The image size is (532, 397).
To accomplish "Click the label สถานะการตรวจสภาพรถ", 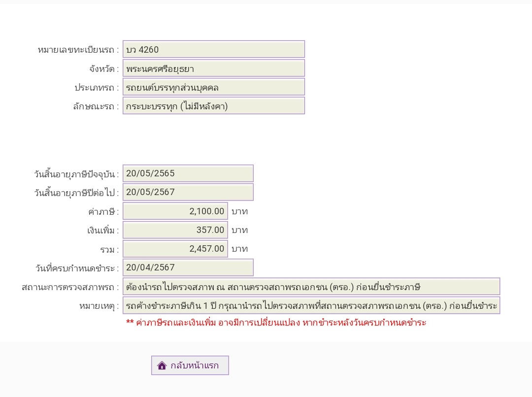I will coord(70,287).
